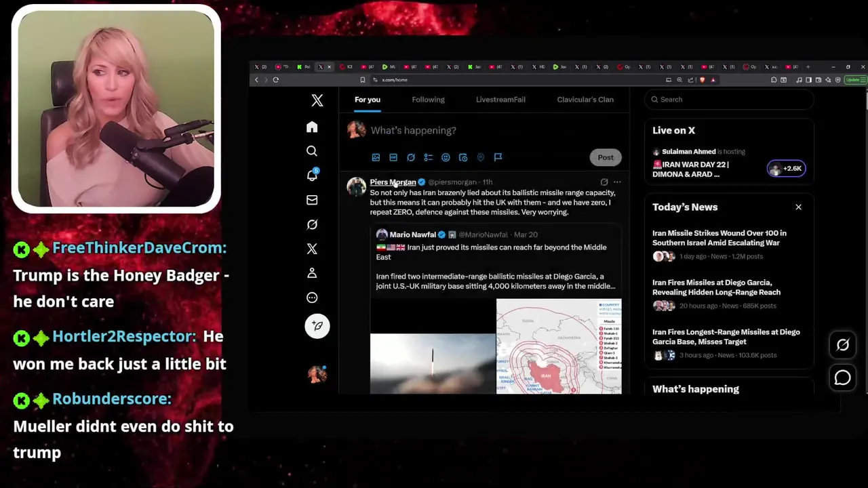
Task: Click the 'Live on X' heading
Action: coord(673,130)
